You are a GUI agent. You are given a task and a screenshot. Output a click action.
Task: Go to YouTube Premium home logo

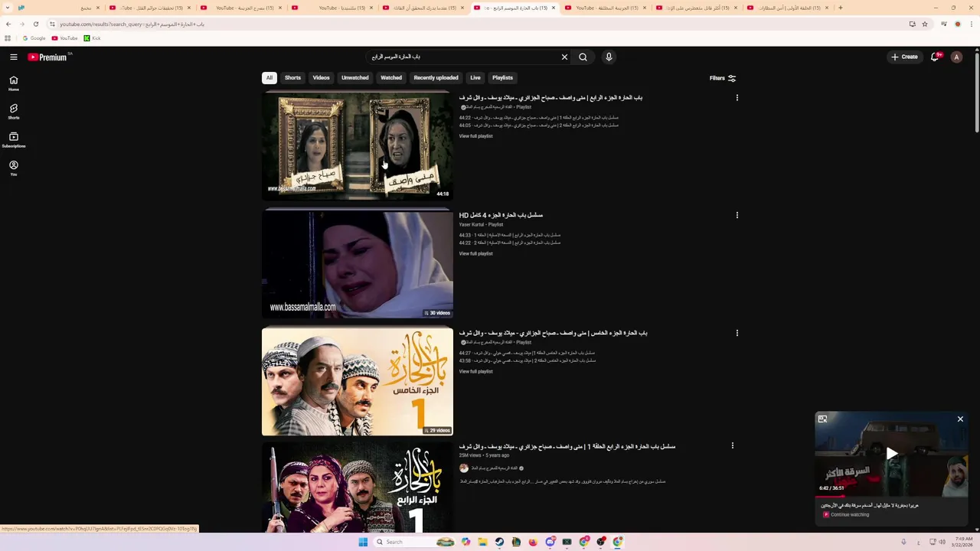click(47, 57)
